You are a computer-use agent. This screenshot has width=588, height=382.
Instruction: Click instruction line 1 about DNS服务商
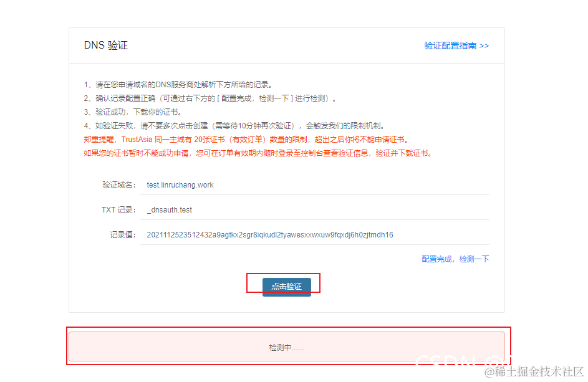coord(178,85)
